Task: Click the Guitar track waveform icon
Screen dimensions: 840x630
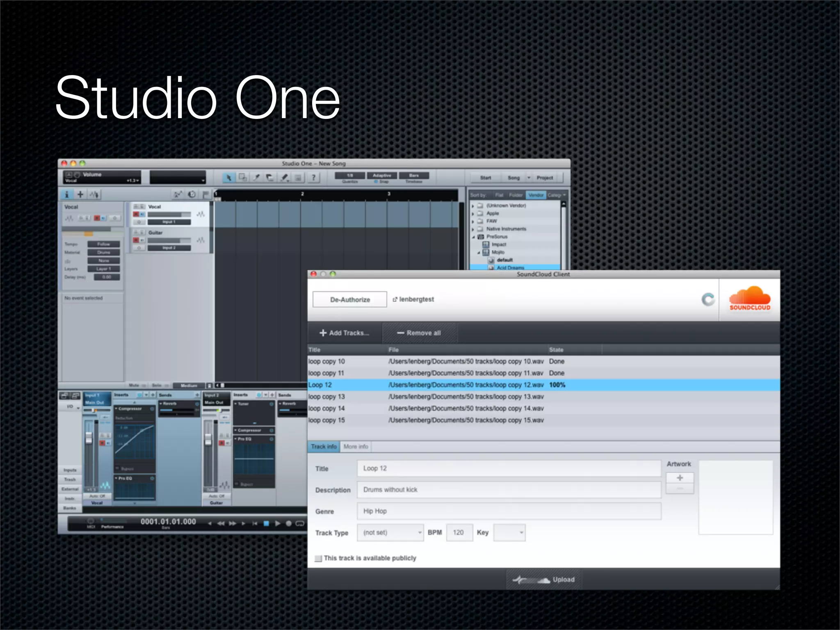Action: click(x=201, y=240)
